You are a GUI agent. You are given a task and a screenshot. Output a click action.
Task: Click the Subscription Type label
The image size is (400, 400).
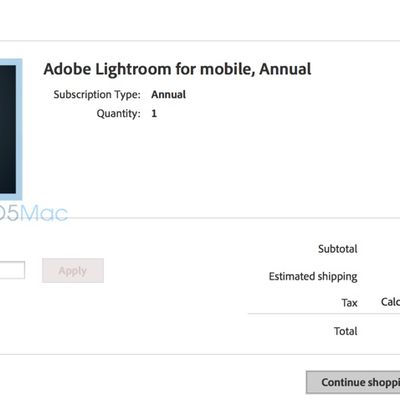(97, 95)
